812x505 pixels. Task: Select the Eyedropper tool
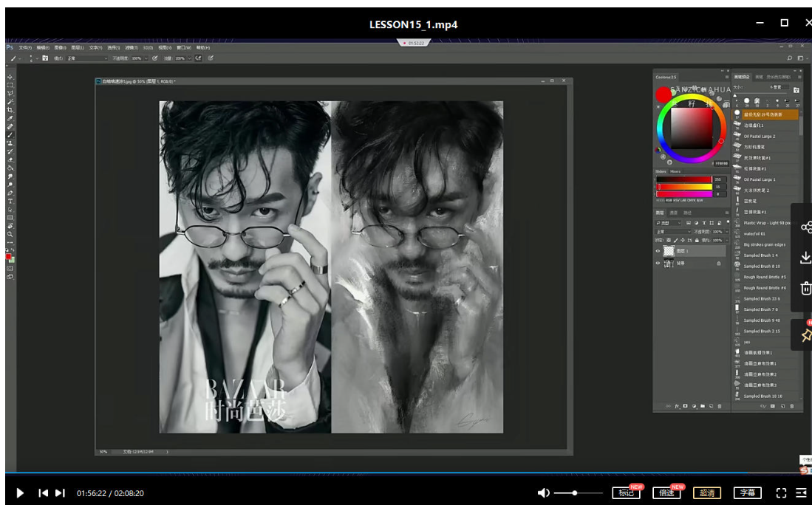point(10,118)
